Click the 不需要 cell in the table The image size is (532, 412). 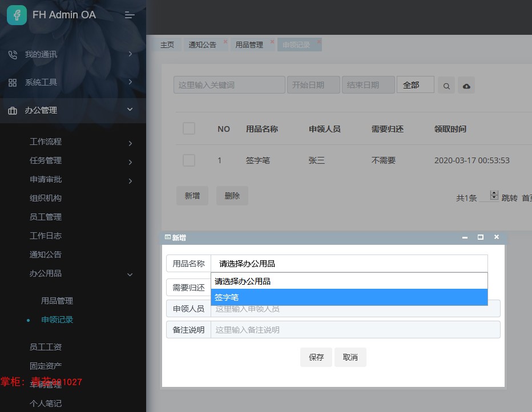coord(384,160)
